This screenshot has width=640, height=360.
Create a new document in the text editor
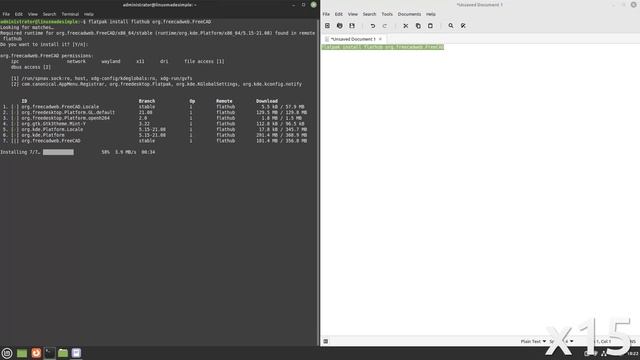tap(327, 26)
